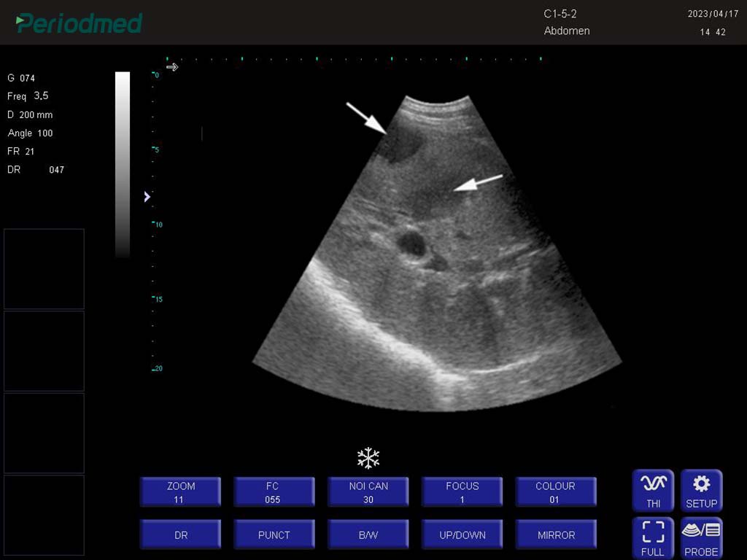Click the scan direction arrow marker

[x=172, y=67]
